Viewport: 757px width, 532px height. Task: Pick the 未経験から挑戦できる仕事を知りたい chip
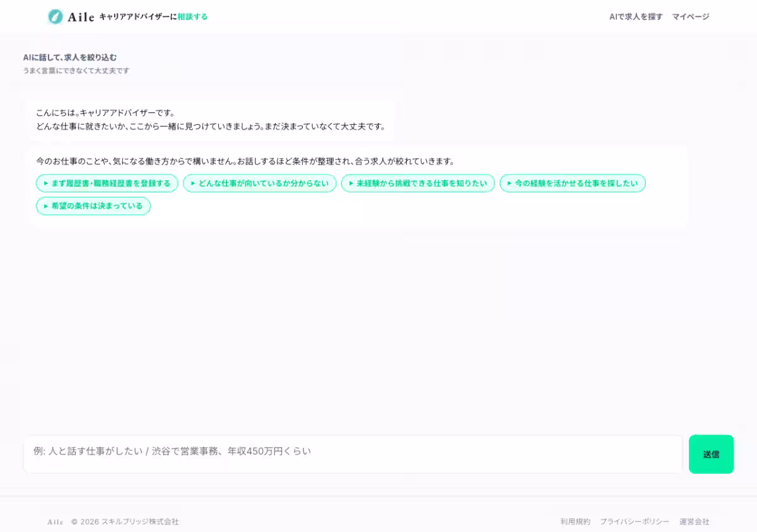418,183
